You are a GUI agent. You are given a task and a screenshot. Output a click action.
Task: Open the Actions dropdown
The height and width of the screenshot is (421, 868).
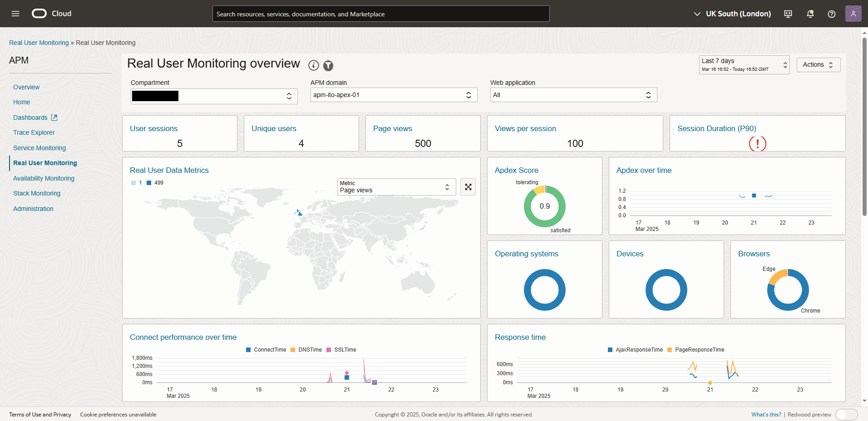coord(819,65)
